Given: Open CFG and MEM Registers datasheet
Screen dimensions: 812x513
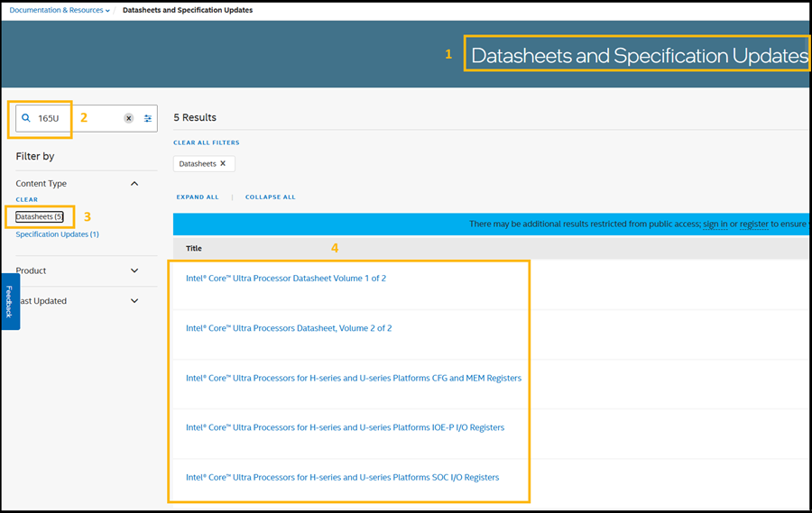Looking at the screenshot, I should tap(353, 378).
